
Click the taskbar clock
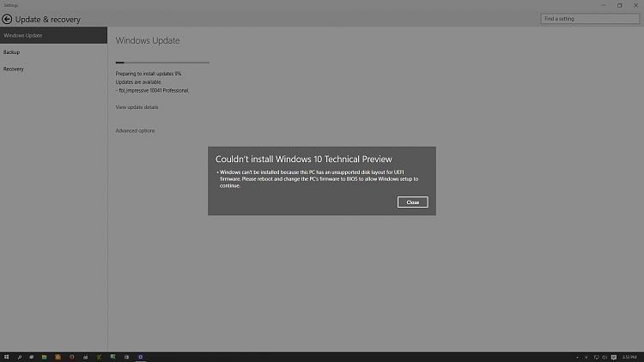[629, 357]
